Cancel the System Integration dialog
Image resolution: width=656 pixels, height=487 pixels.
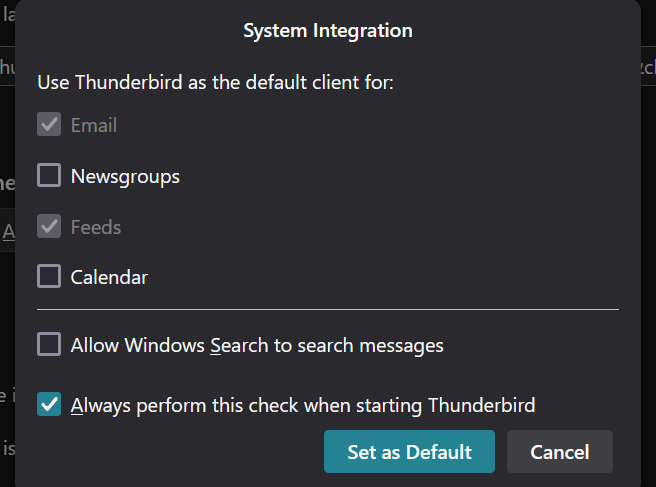(x=559, y=452)
